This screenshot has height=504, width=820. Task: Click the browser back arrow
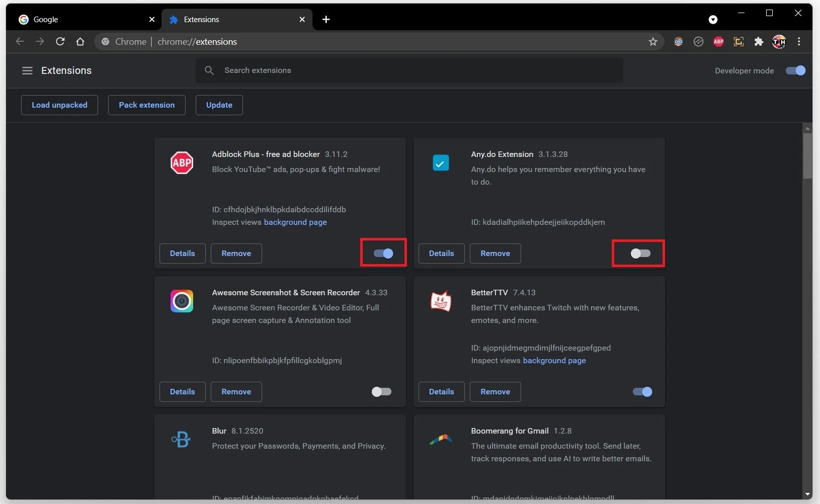[20, 42]
